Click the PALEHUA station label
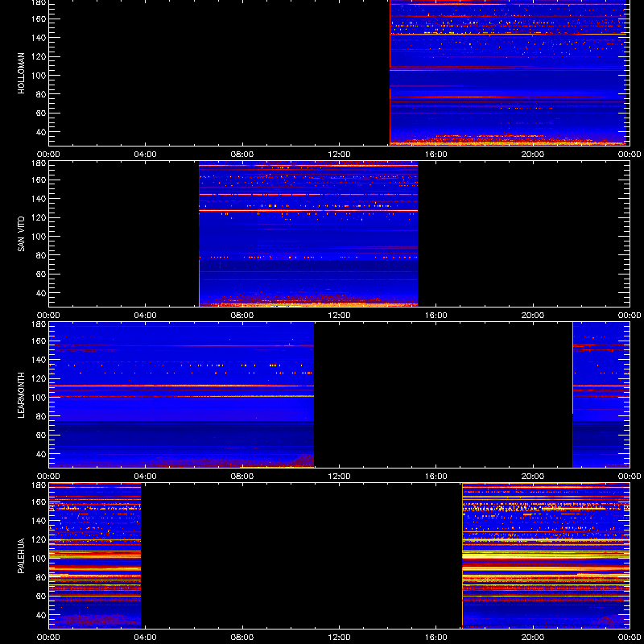 click(x=21, y=556)
